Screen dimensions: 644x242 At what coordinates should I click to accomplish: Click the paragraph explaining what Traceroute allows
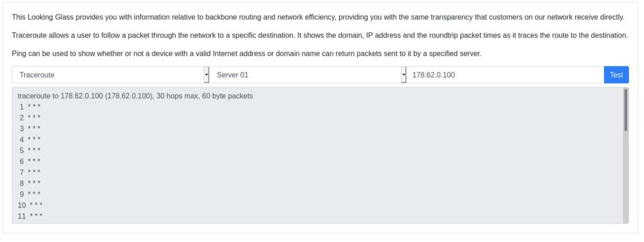(x=320, y=35)
